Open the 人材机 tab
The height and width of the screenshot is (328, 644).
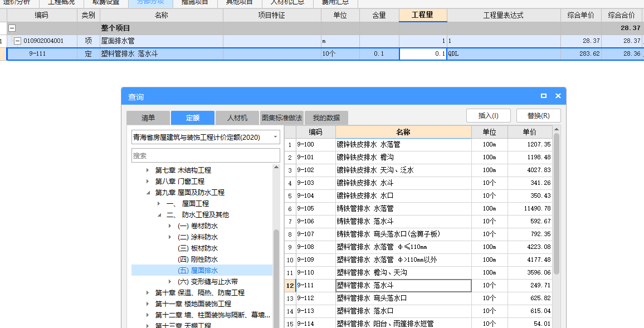[237, 118]
